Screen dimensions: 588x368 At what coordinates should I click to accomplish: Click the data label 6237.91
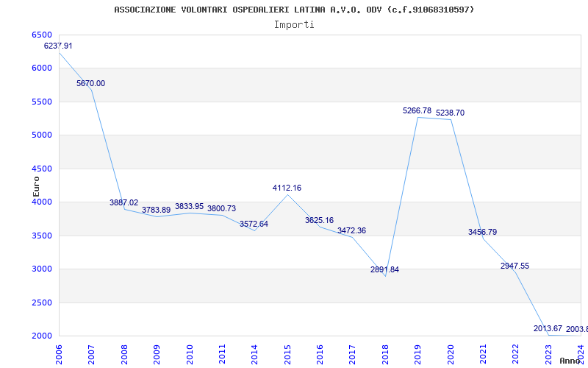point(58,46)
